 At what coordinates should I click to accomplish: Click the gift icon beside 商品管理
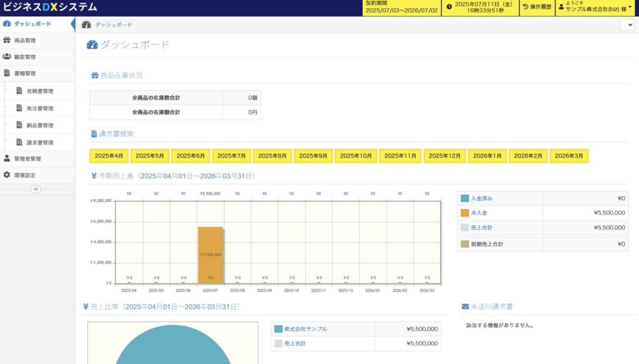coord(6,40)
